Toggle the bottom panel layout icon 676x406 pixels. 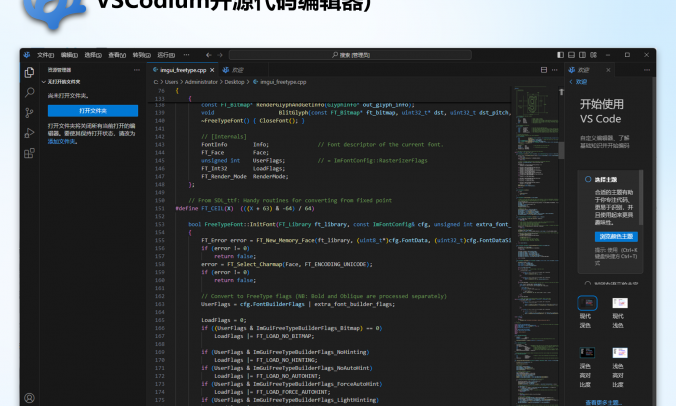(x=571, y=55)
